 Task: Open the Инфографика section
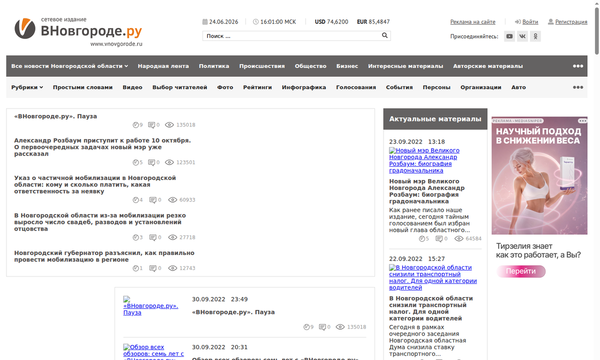[304, 87]
